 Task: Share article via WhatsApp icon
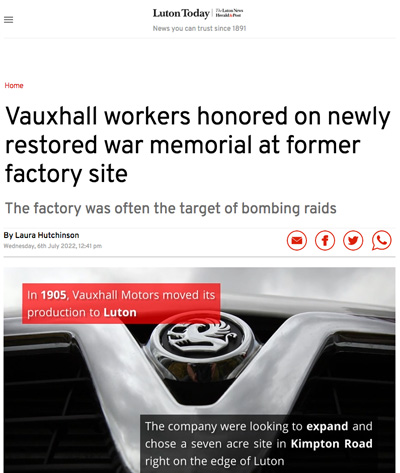pos(381,240)
